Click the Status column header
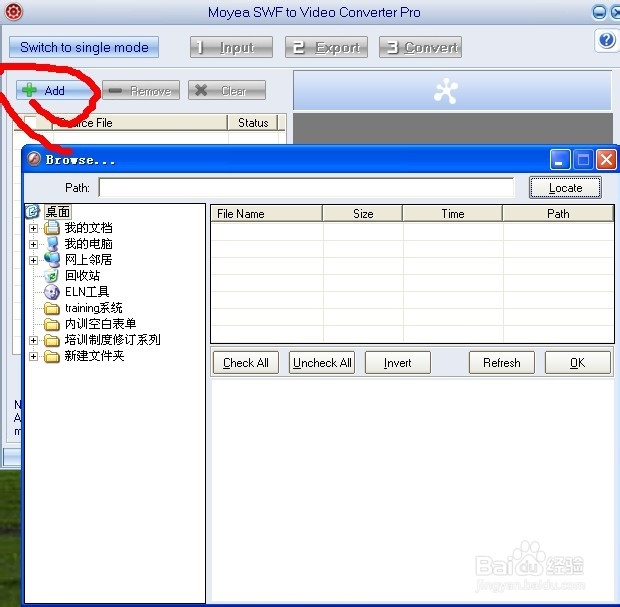This screenshot has width=620, height=607. [253, 123]
